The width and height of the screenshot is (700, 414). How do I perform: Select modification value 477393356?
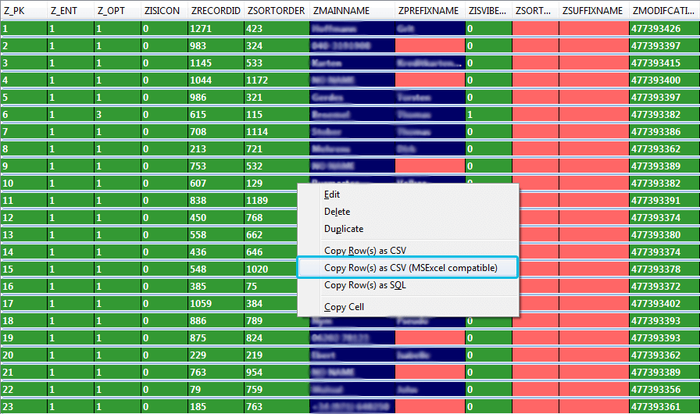pos(664,389)
